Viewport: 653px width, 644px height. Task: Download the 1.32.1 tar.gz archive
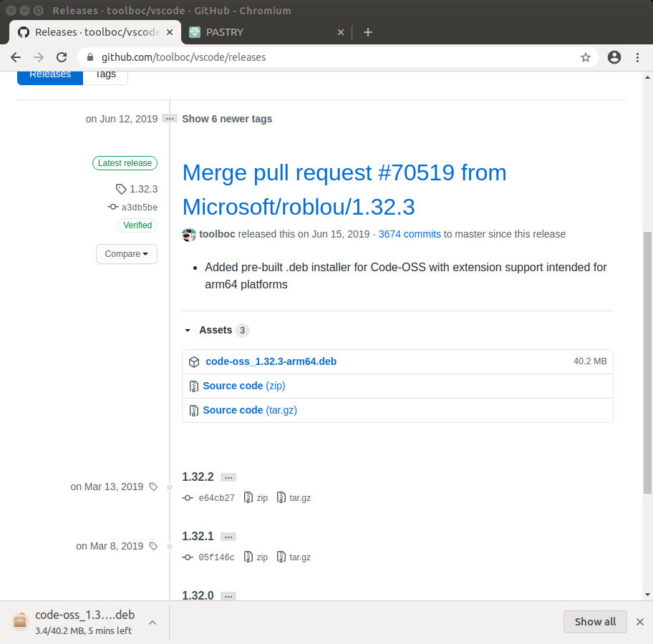point(294,557)
